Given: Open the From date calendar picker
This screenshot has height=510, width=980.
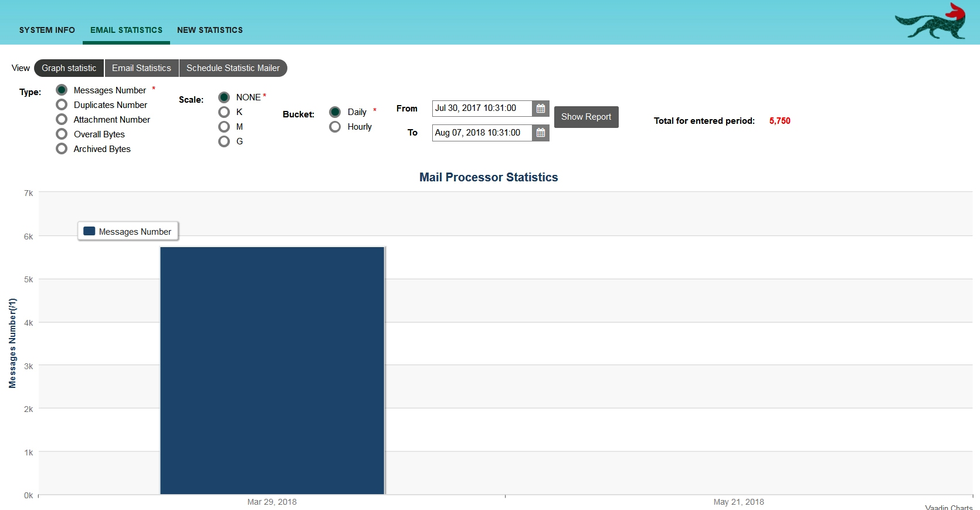Looking at the screenshot, I should [x=541, y=109].
